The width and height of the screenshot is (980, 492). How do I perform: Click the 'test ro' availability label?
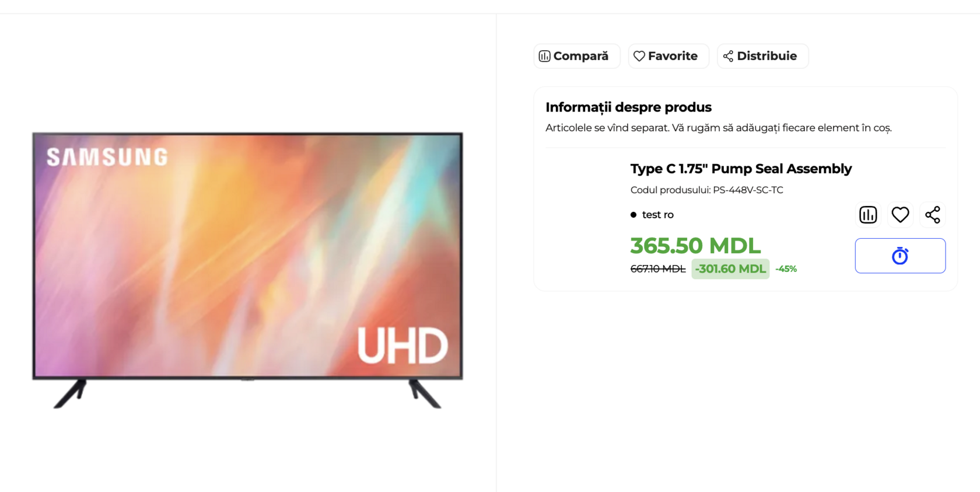[657, 215]
